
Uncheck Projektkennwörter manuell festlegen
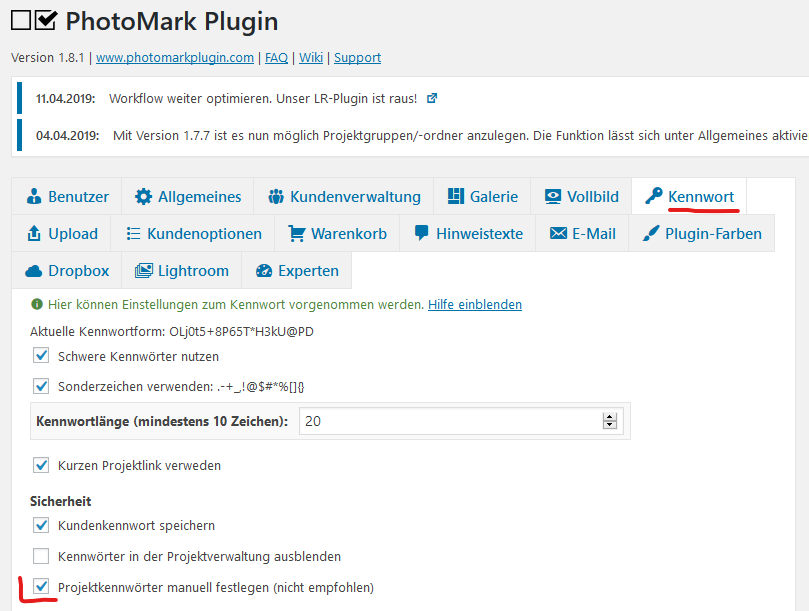point(41,587)
